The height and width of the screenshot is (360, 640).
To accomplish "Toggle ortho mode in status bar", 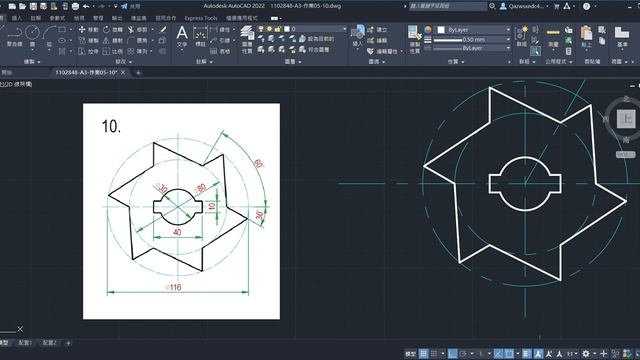I will tap(452, 353).
